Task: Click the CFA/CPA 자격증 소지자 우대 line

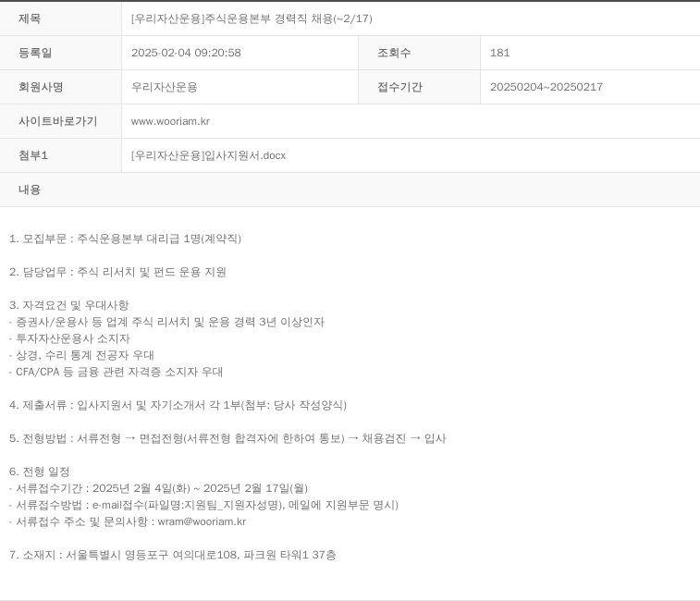Action: (x=116, y=372)
